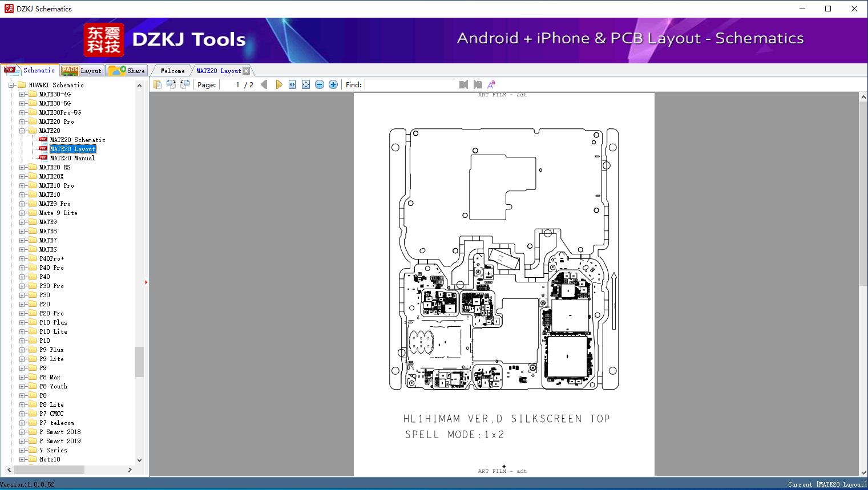The image size is (868, 490).
Task: Expand the MATE30-5G folder
Action: 22,103
